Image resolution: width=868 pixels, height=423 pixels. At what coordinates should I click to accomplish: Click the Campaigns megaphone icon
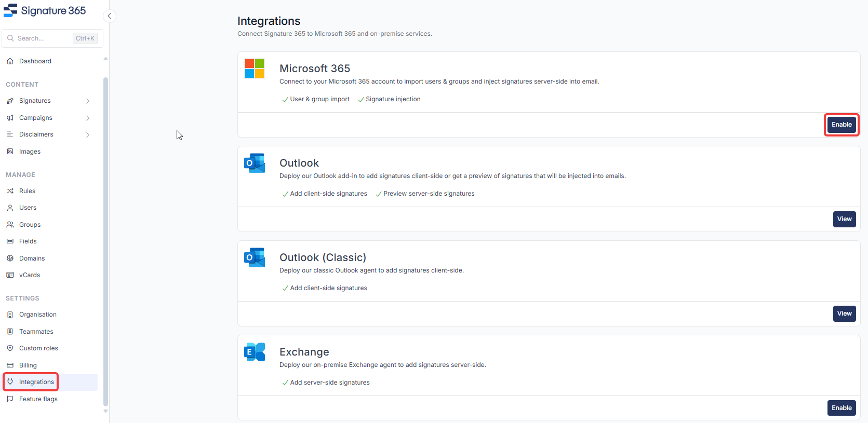point(10,118)
